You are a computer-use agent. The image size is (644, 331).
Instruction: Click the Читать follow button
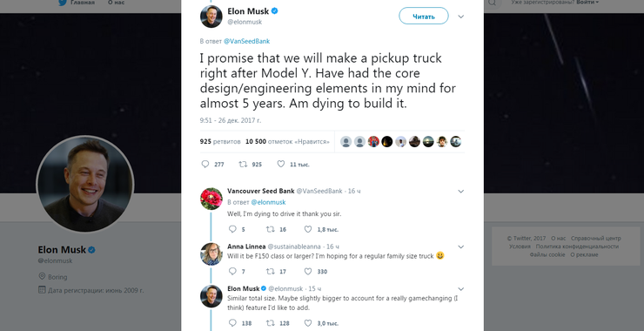(x=424, y=16)
